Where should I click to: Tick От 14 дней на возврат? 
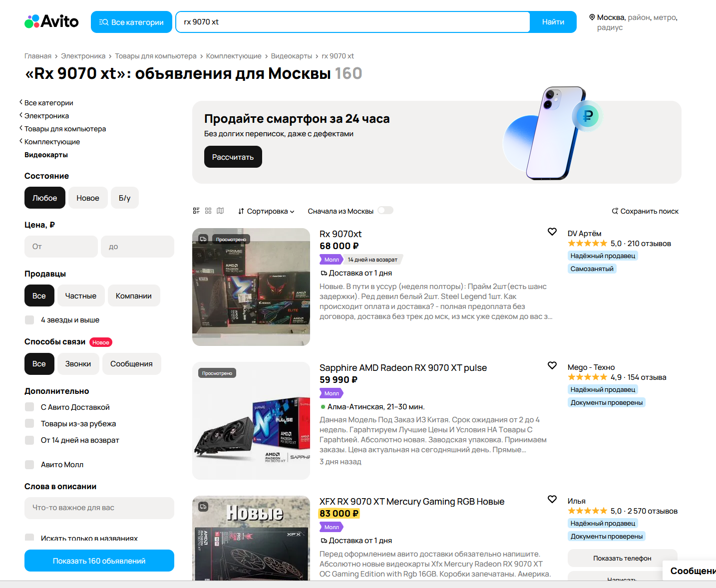(29, 440)
